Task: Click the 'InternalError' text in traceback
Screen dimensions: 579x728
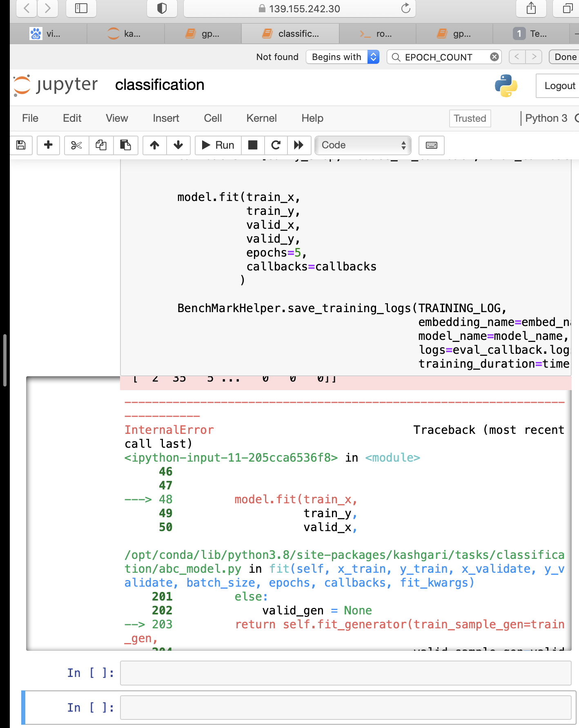Action: coord(169,430)
